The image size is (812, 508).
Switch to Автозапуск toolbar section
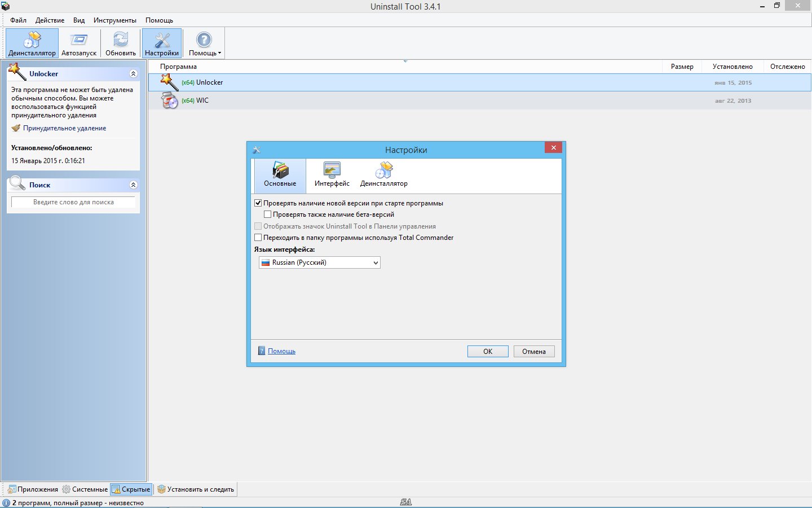click(79, 43)
